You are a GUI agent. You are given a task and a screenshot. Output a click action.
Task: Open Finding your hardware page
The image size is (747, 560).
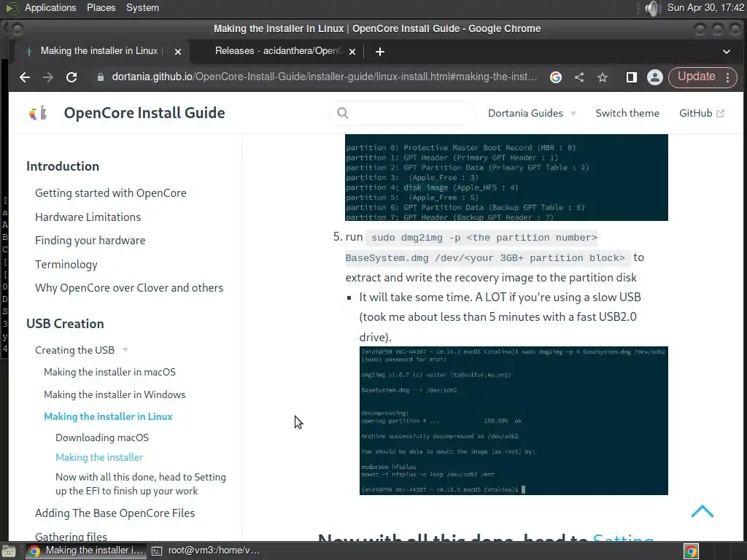[90, 241]
